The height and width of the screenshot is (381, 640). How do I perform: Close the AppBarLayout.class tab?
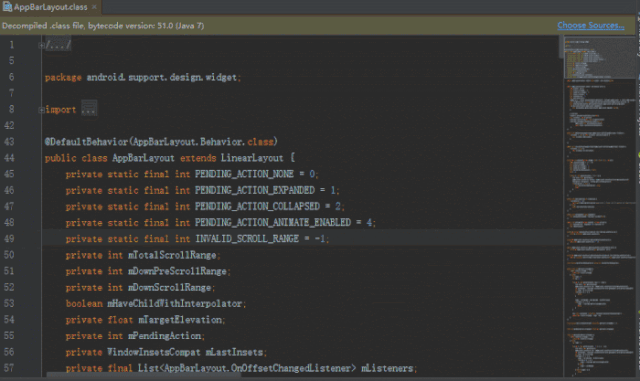(x=94, y=7)
